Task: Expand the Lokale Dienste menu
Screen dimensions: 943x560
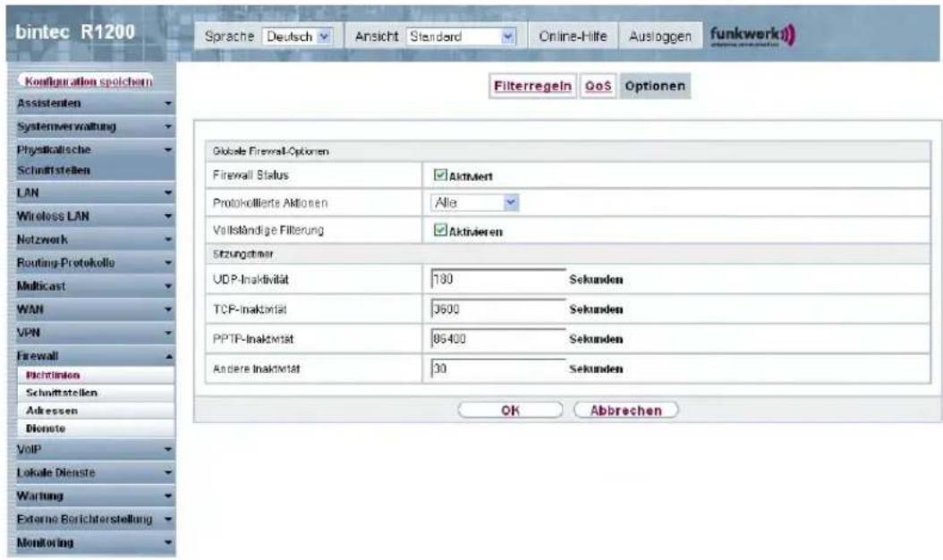Action: (x=94, y=473)
